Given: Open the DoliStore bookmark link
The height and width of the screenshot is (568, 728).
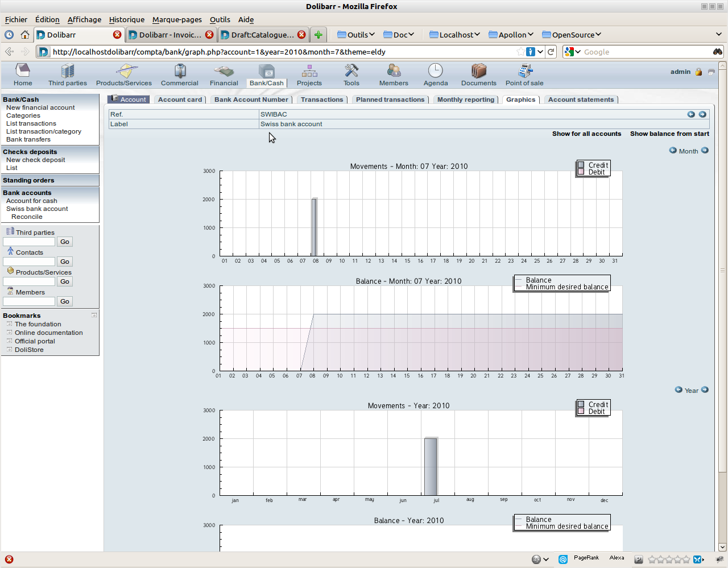Looking at the screenshot, I should (29, 350).
